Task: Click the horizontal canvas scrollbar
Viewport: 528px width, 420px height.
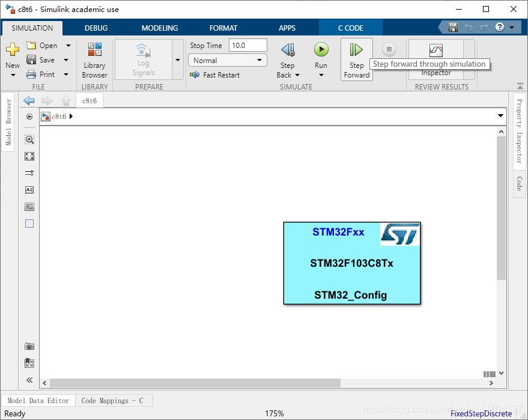Action: tap(195, 383)
